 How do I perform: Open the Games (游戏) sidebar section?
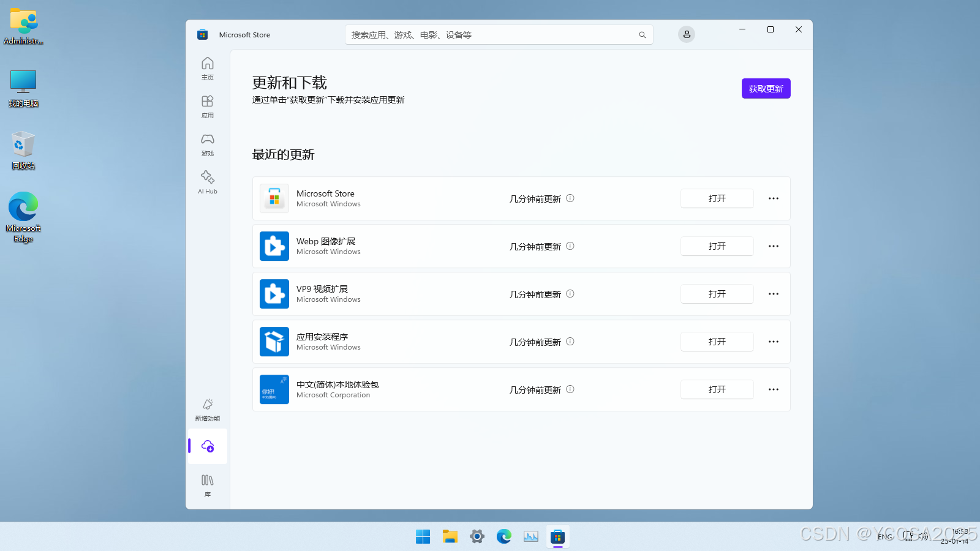(x=208, y=144)
